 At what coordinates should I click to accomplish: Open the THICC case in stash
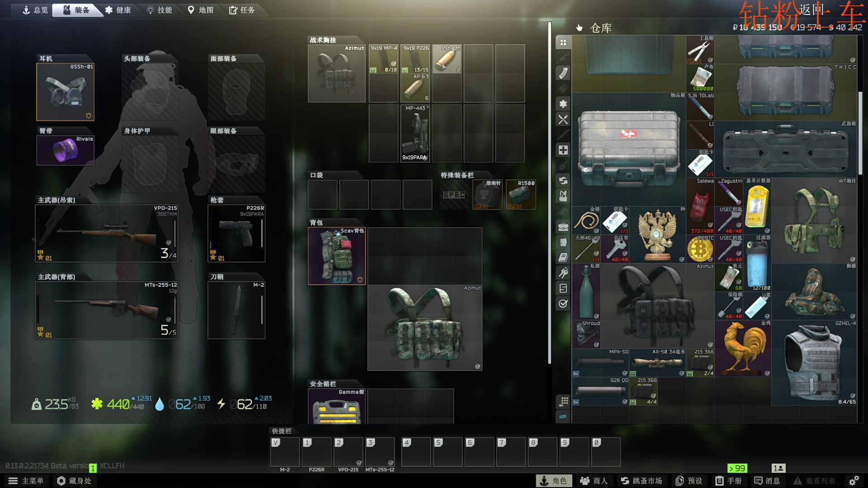pos(786,92)
